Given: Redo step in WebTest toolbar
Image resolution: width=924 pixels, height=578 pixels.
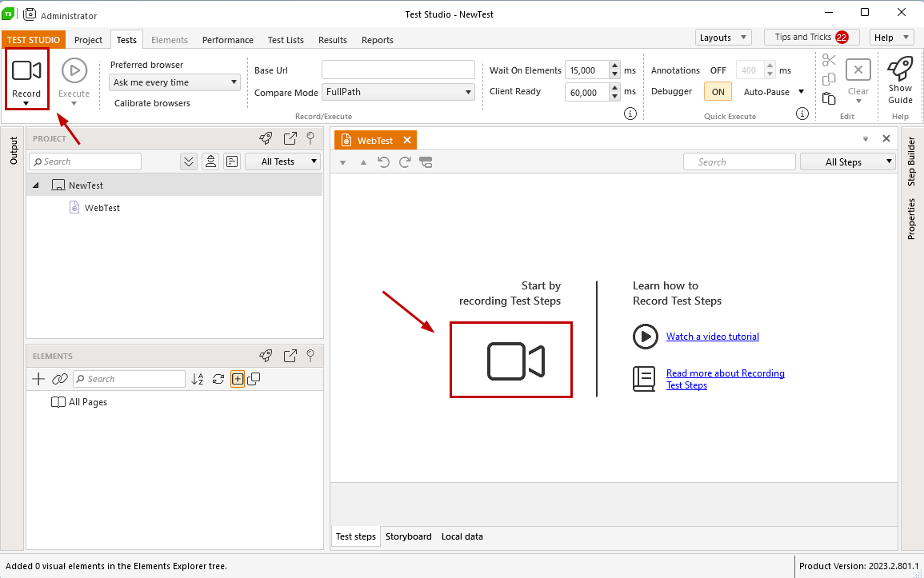Looking at the screenshot, I should (x=405, y=161).
